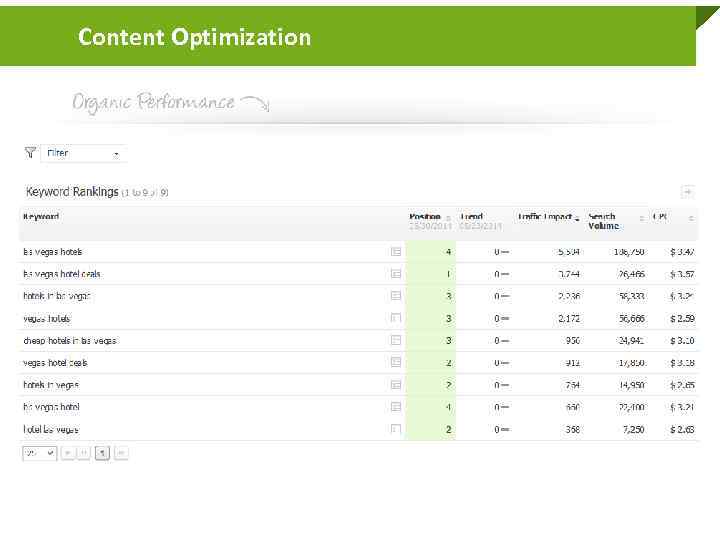Click traffic impact 950 cell

click(x=573, y=341)
